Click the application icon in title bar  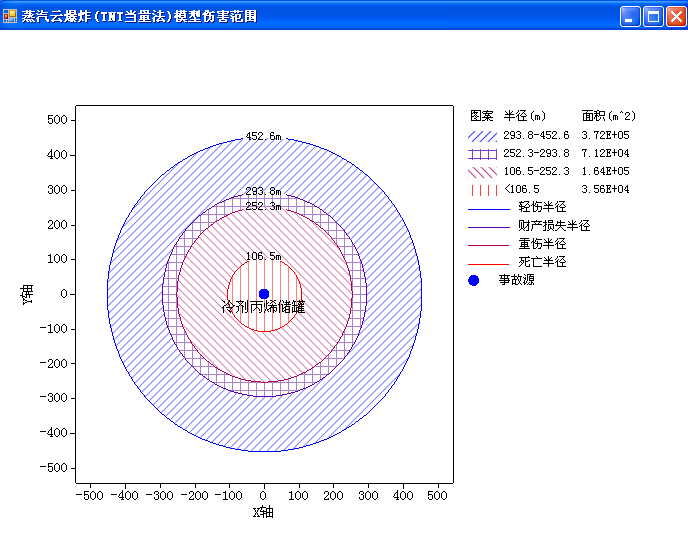[x=10, y=17]
